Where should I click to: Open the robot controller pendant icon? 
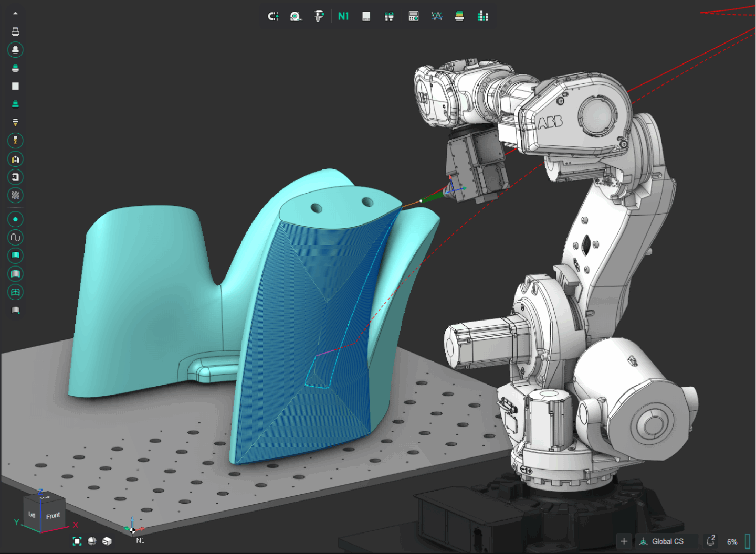[413, 16]
